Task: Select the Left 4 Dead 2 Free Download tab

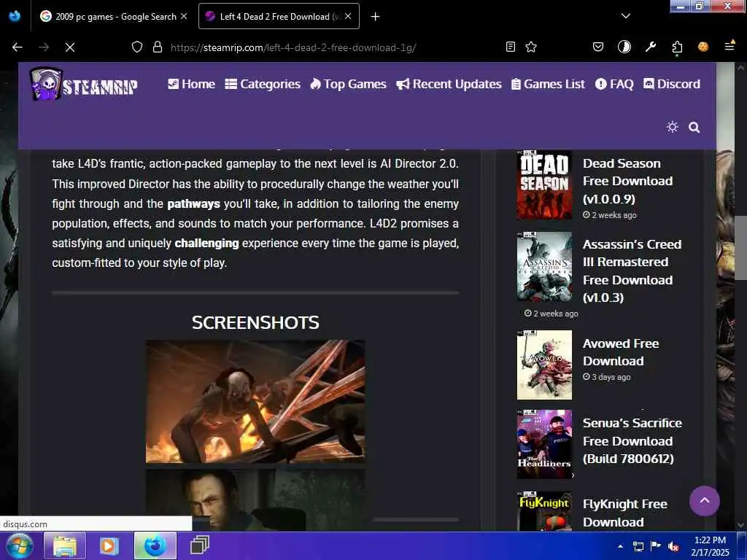Action: 279,17
